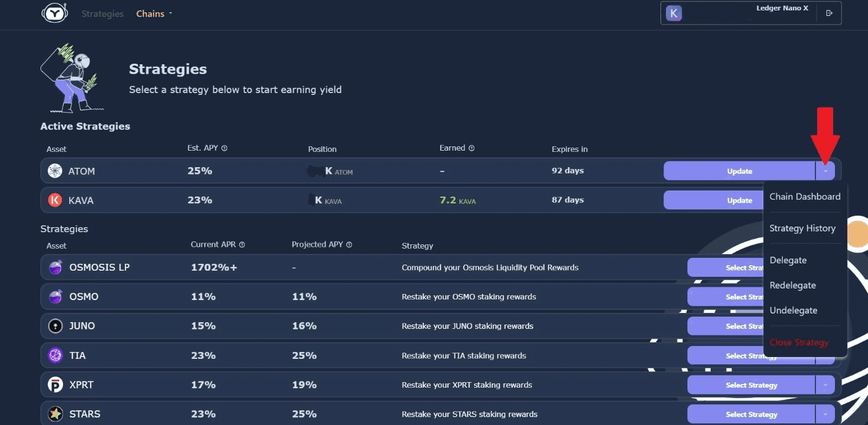Click the KAVA asset name

[x=81, y=201]
